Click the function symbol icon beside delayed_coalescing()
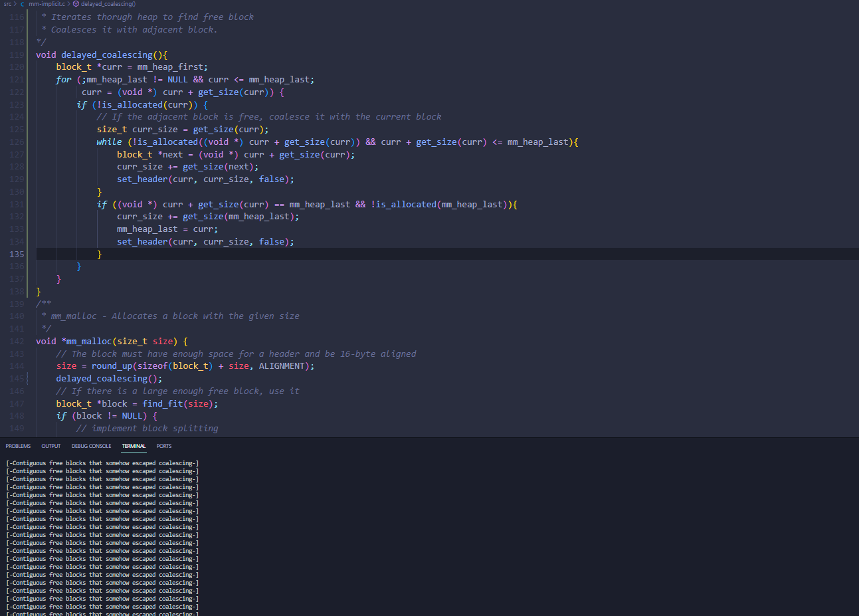The width and height of the screenshot is (859, 616). pos(76,4)
